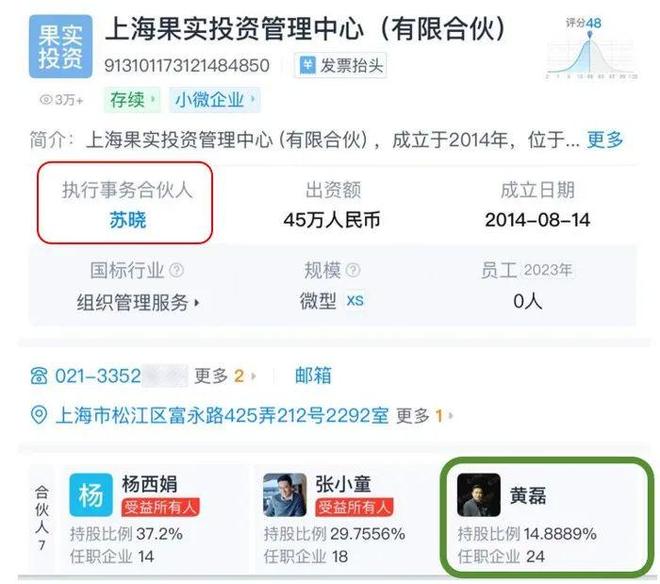Show more addresses (更多 1)
The image size is (660, 584).
[x=425, y=416]
